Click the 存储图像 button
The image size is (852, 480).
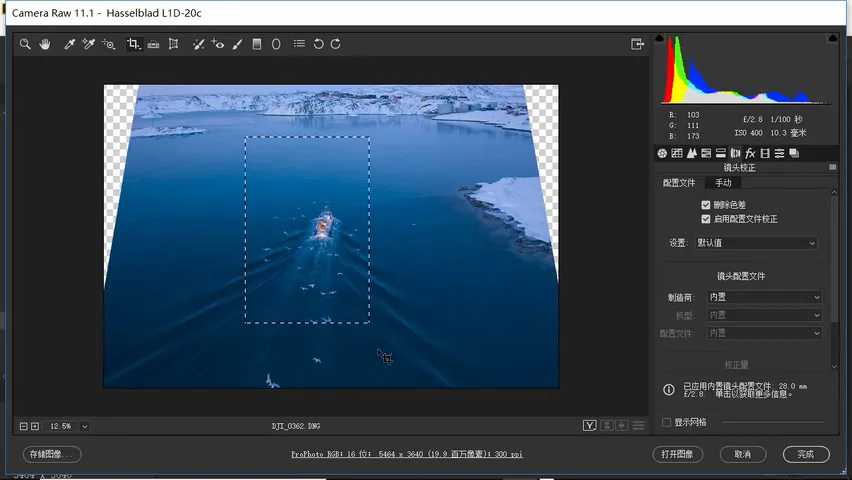click(x=52, y=454)
